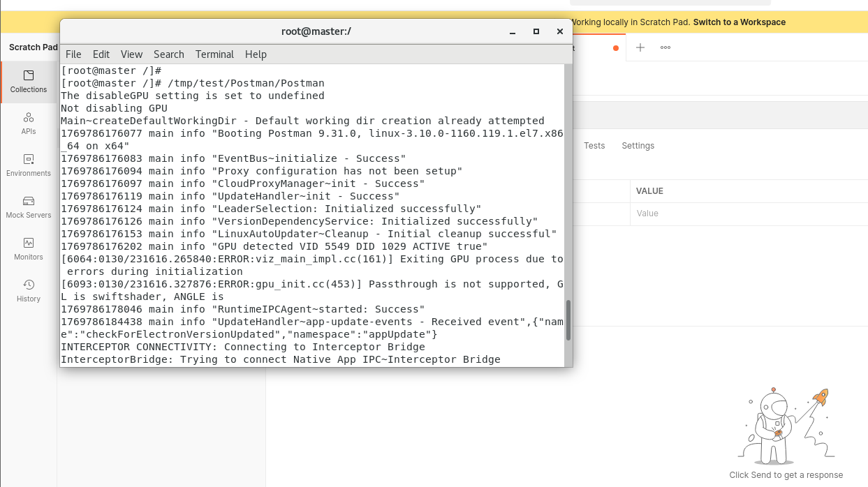The height and width of the screenshot is (487, 868).
Task: Click the "LeaderSelection: Initialized successfully" log line
Action: click(271, 209)
